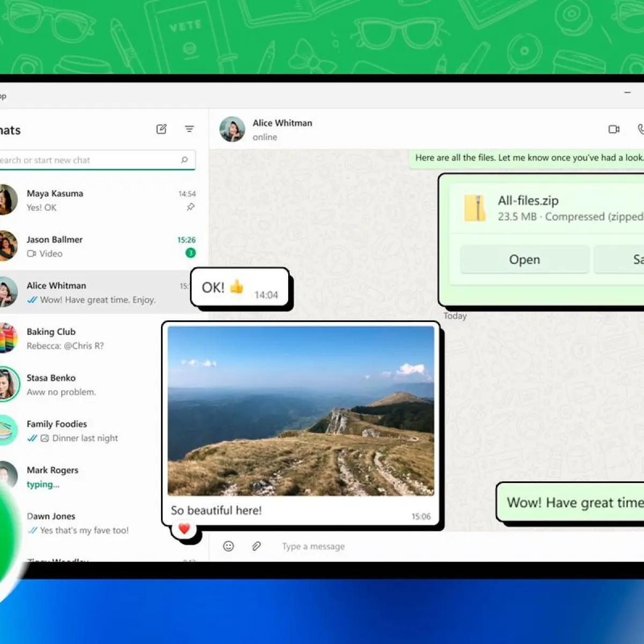Image resolution: width=644 pixels, height=644 pixels.
Task: Open the mountain landscape photo
Action: pos(301,411)
